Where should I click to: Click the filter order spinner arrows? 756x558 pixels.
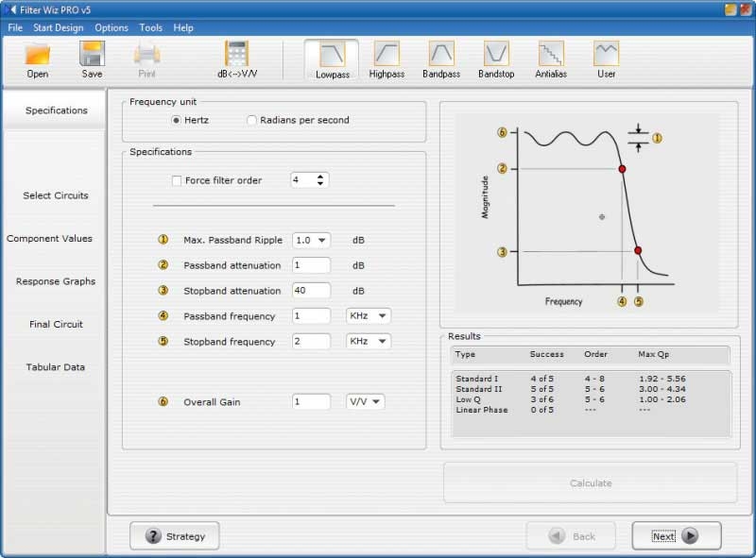(320, 179)
